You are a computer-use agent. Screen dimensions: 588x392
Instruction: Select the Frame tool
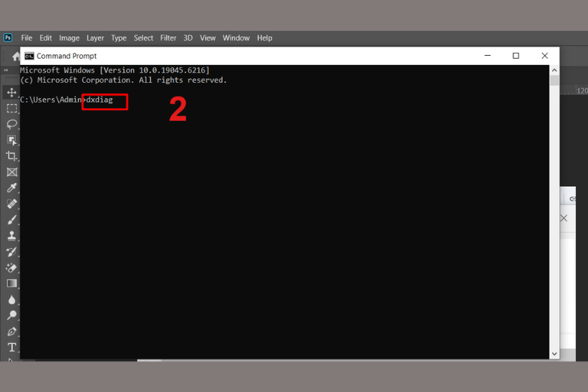click(11, 172)
